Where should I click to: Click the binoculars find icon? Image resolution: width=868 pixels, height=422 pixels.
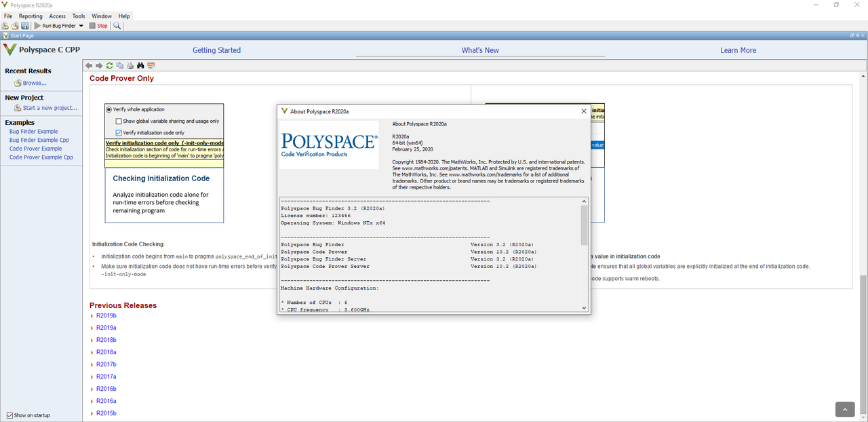tap(140, 66)
